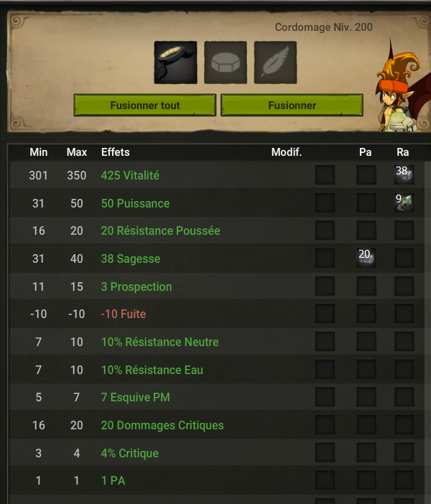Select the feather signature slot icon
431x504 pixels.
pos(275,62)
